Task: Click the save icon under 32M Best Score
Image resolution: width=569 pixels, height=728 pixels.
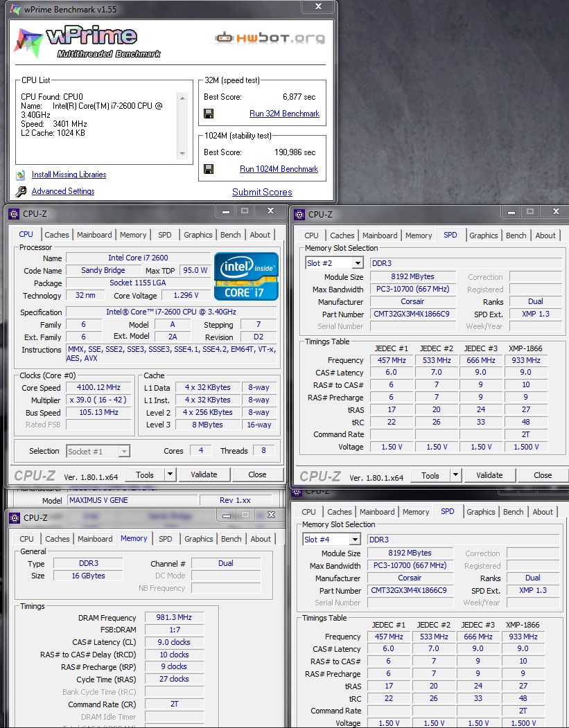Action: (209, 114)
